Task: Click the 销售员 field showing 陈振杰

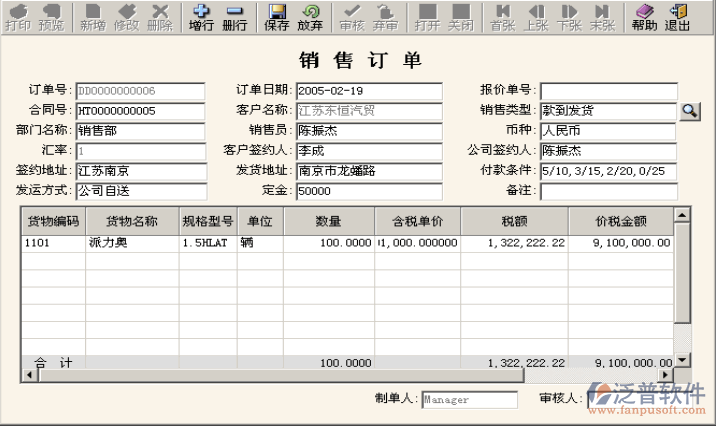Action: (368, 131)
